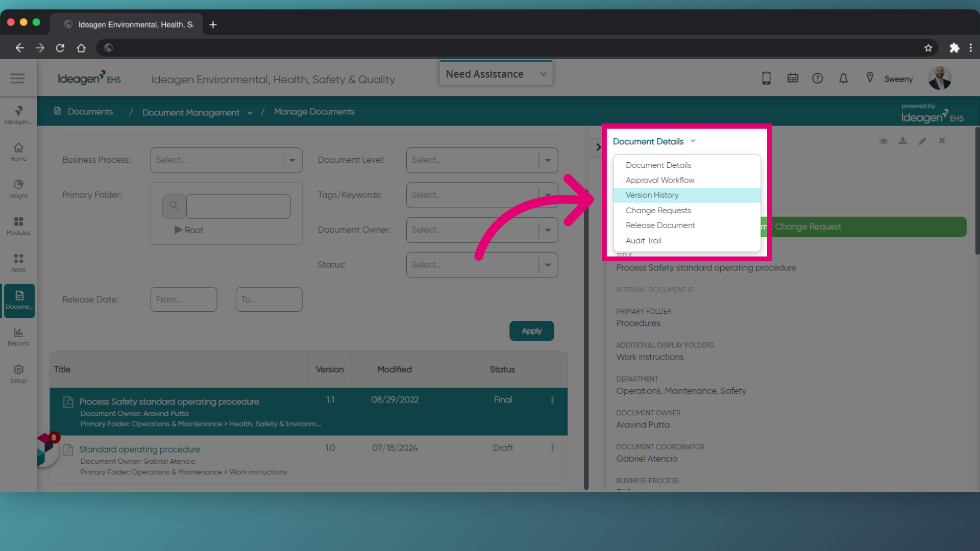Open the Reports sidebar item

(x=18, y=337)
